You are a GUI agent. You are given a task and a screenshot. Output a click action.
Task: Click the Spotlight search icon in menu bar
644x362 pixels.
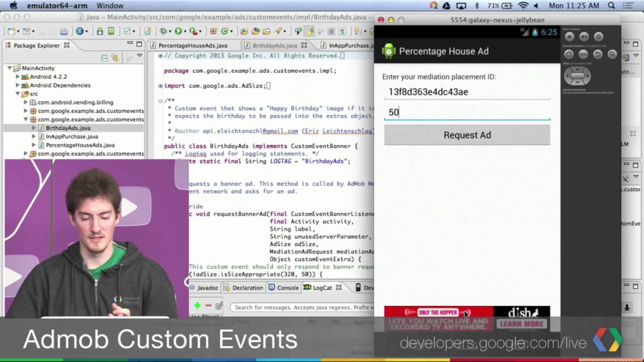612,6
